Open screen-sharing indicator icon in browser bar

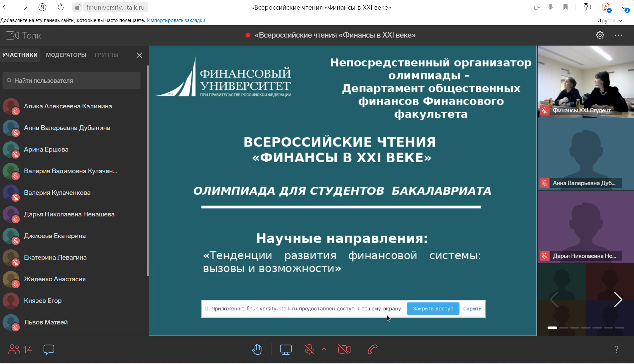537,7
